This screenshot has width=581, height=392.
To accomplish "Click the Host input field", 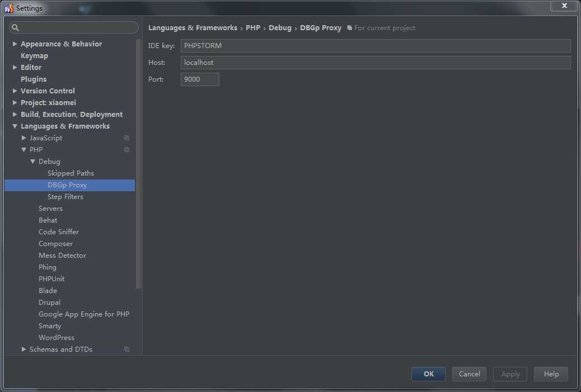I will pos(376,63).
